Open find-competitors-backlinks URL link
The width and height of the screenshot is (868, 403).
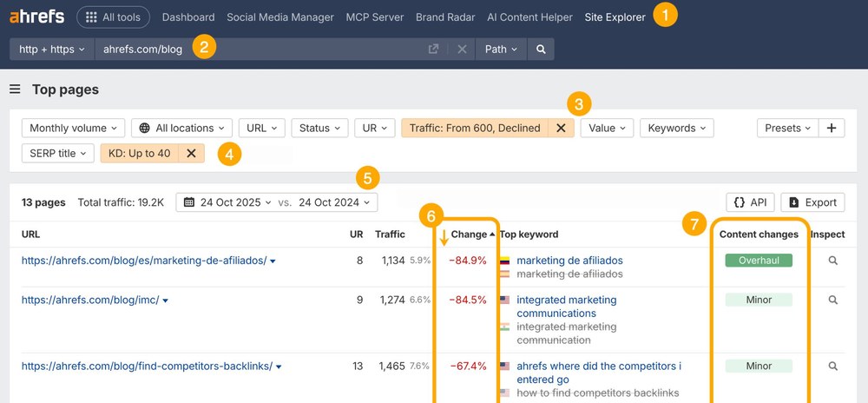click(x=147, y=366)
